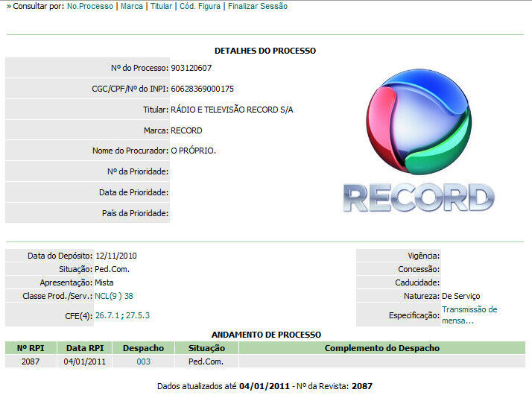This screenshot has width=532, height=401.
Task: Select Nº da Revista value 2087 in footer
Action: click(362, 386)
